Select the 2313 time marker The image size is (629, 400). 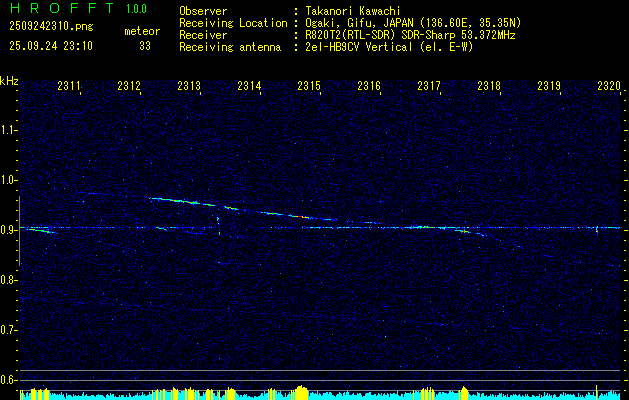189,86
